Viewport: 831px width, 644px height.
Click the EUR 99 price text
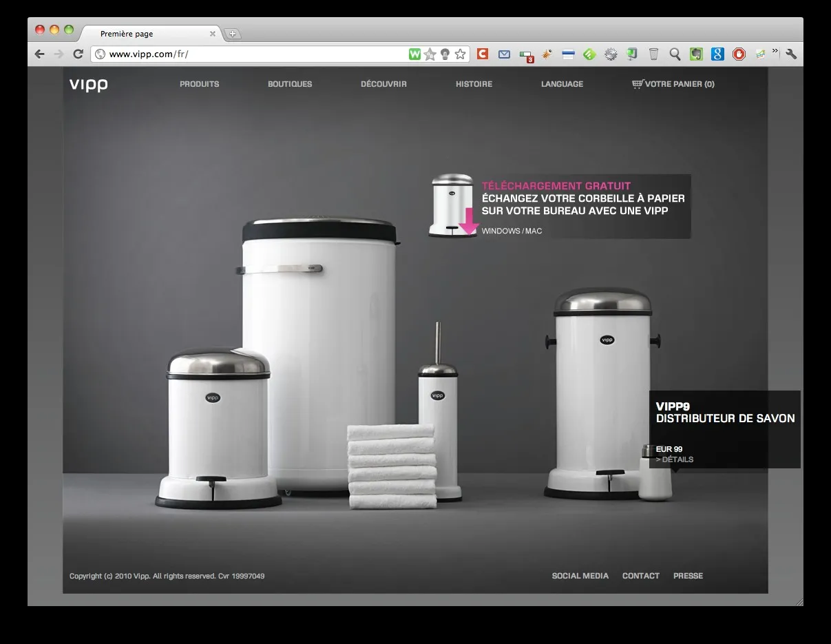[669, 449]
